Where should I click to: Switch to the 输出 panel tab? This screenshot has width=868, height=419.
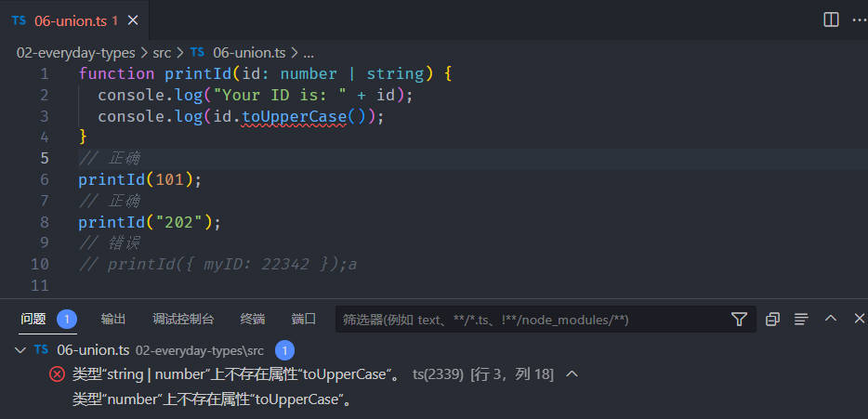point(113,320)
